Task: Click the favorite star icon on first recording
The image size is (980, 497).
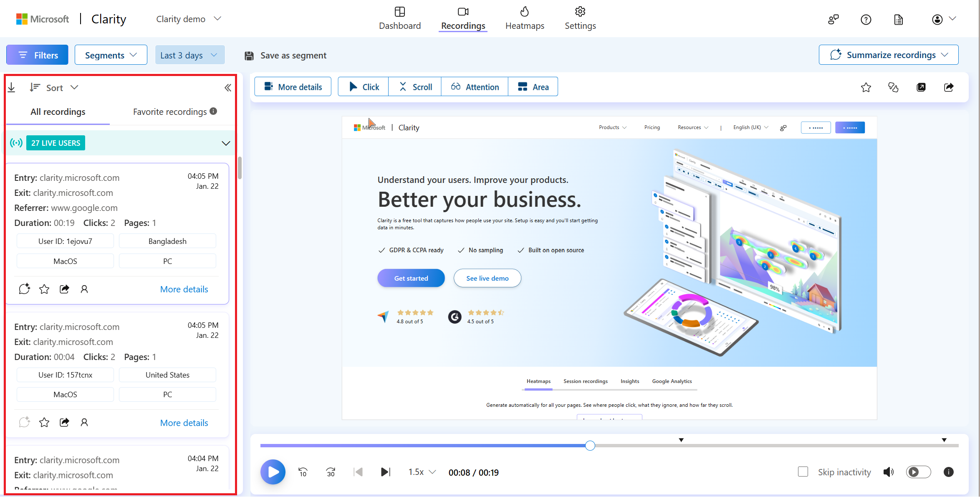Action: click(44, 289)
